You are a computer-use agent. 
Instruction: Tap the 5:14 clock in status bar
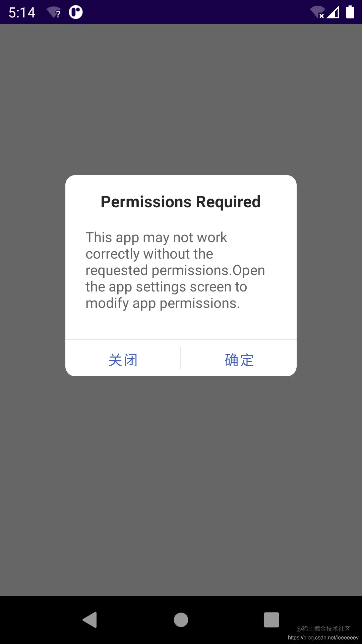click(22, 13)
